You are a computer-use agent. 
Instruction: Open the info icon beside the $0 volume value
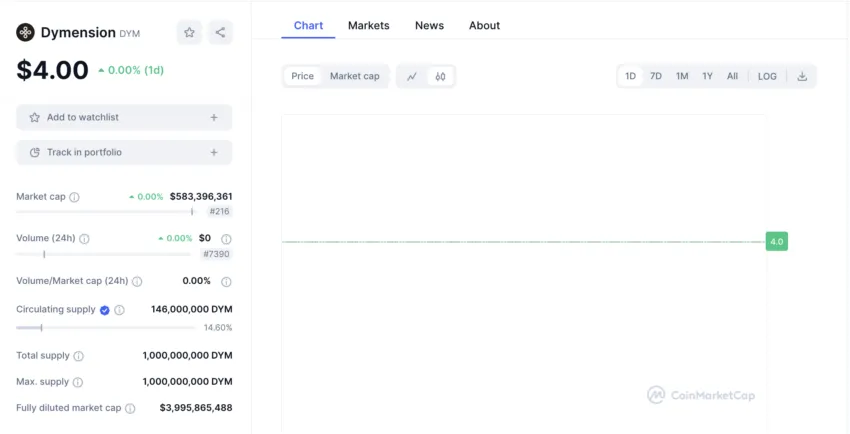pyautogui.click(x=226, y=239)
